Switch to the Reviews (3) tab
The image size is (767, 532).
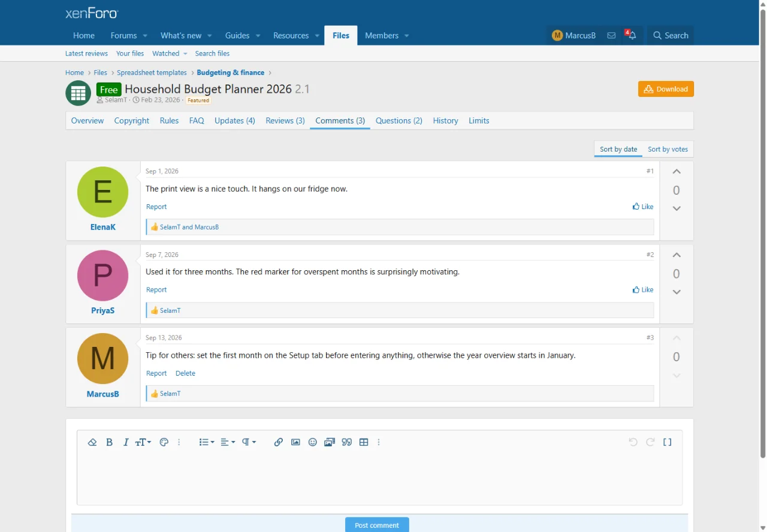[x=285, y=120]
